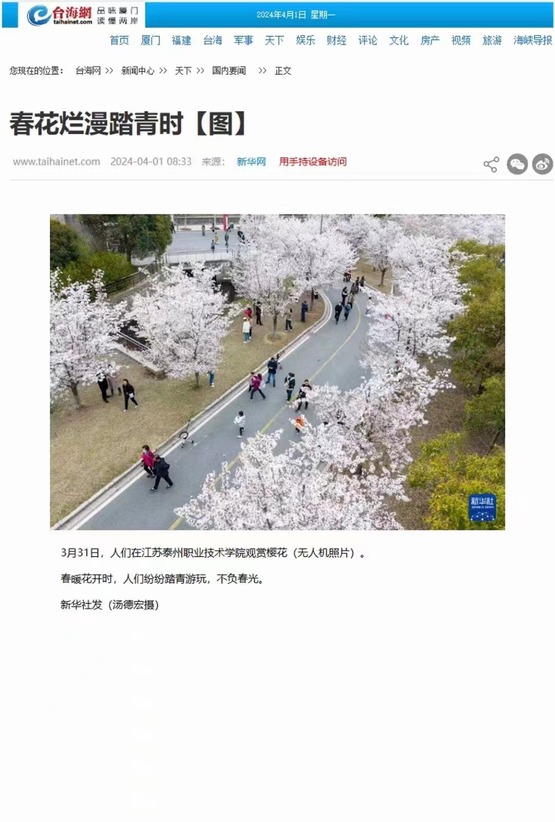This screenshot has height=822, width=555.
Task: Share the article via the Weibo icon
Action: [x=542, y=165]
